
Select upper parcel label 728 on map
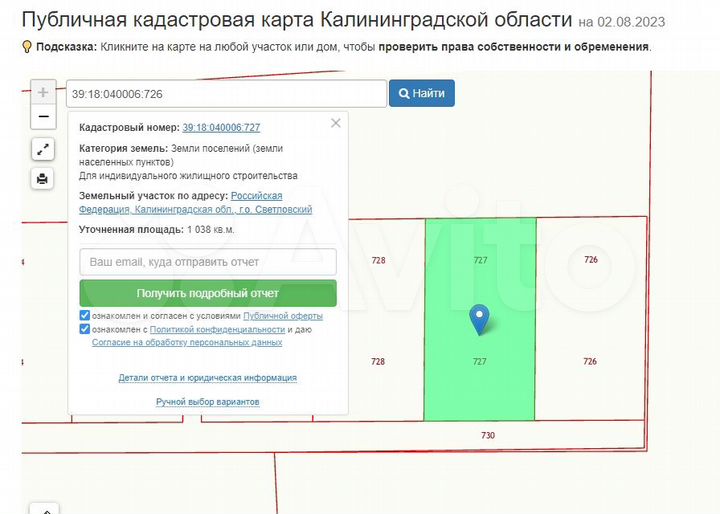[378, 260]
